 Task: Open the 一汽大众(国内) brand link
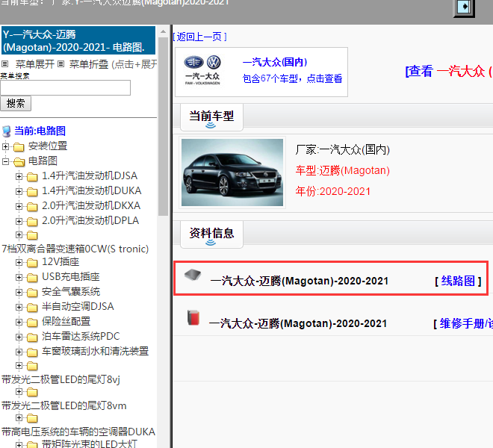(x=275, y=62)
